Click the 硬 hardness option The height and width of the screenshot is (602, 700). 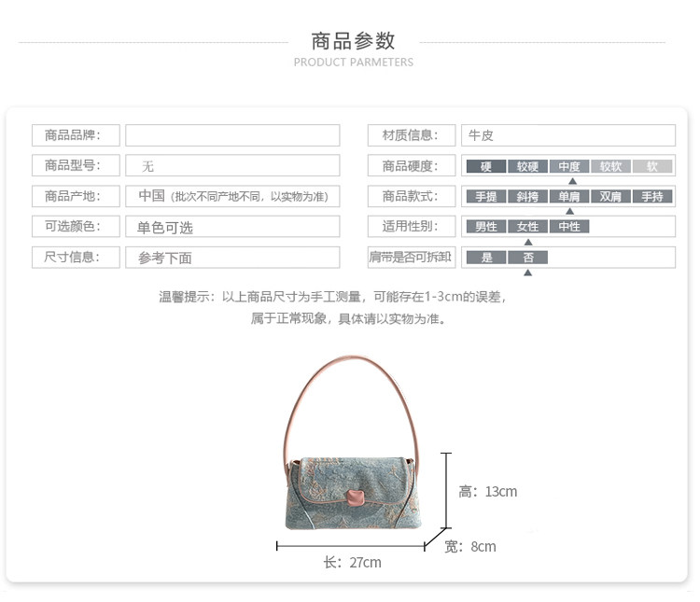click(485, 166)
